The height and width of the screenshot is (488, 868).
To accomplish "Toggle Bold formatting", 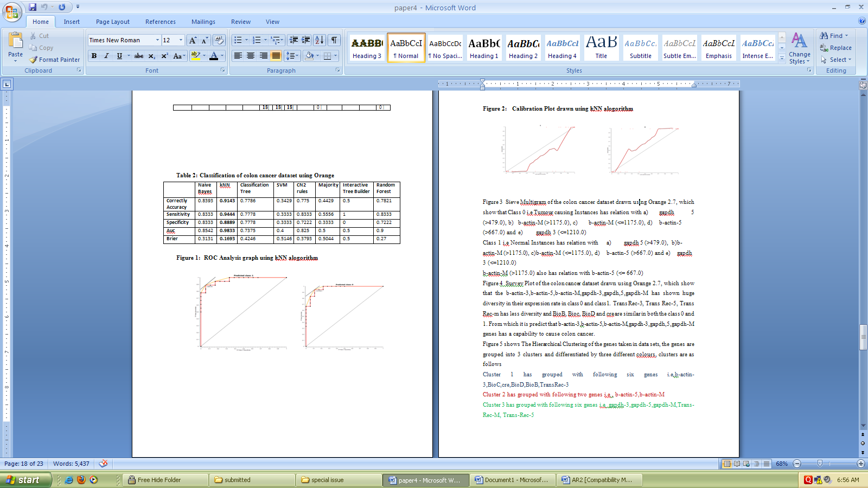I will pos(94,56).
